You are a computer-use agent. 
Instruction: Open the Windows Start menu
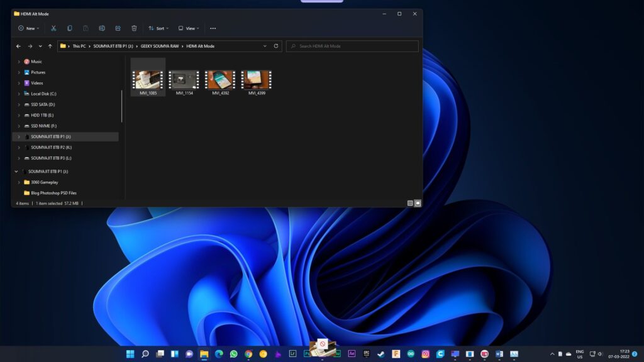[x=130, y=354]
